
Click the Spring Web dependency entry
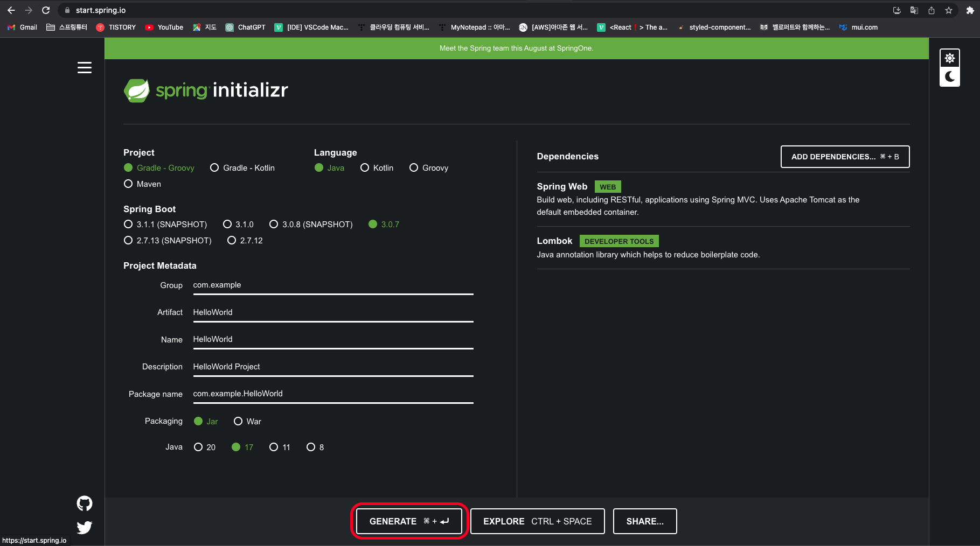point(723,199)
